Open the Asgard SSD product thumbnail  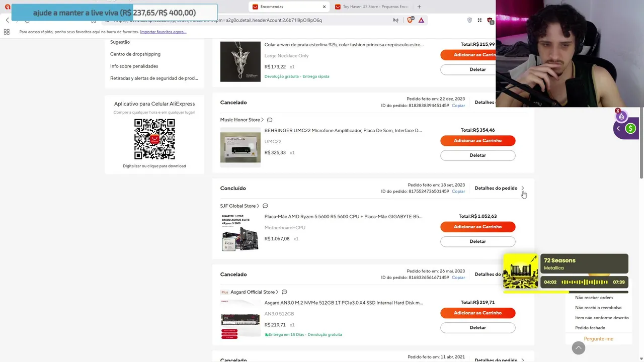[x=240, y=319]
